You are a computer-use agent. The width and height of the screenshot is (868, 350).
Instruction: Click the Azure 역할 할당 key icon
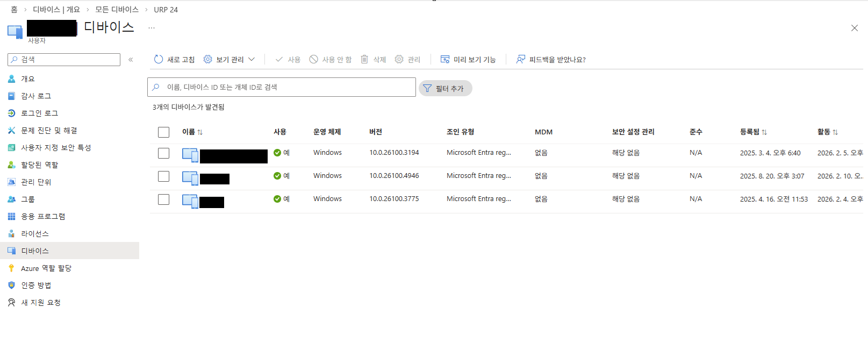coord(11,268)
